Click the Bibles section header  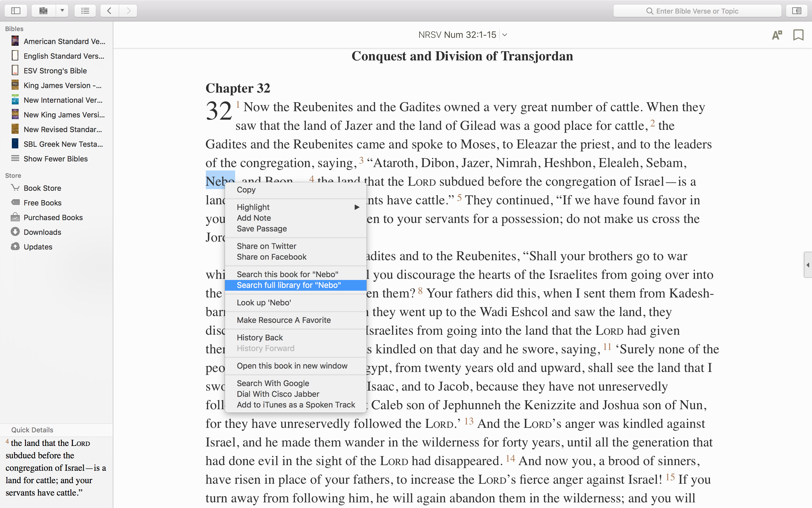click(14, 29)
